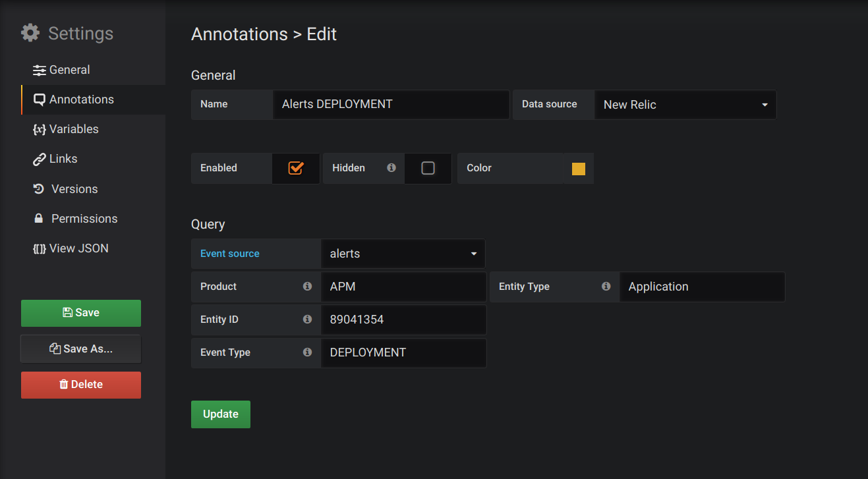868x479 pixels.
Task: Click the Variables {x} icon
Action: click(40, 129)
